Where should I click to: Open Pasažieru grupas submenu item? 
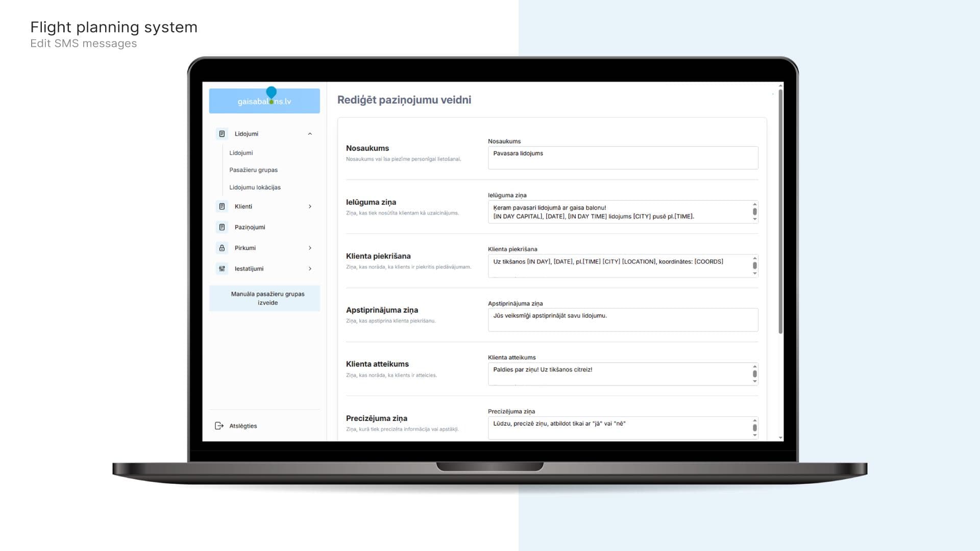click(253, 170)
